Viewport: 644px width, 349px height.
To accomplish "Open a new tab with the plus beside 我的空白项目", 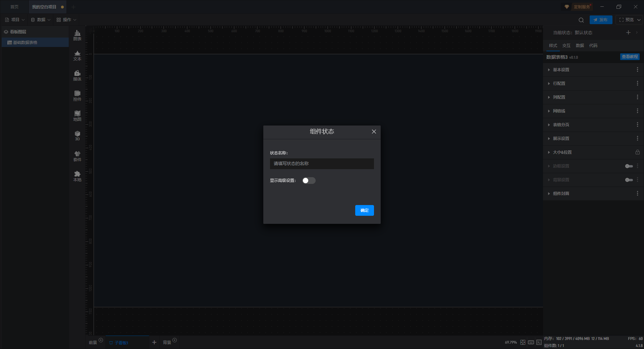I will pyautogui.click(x=73, y=7).
